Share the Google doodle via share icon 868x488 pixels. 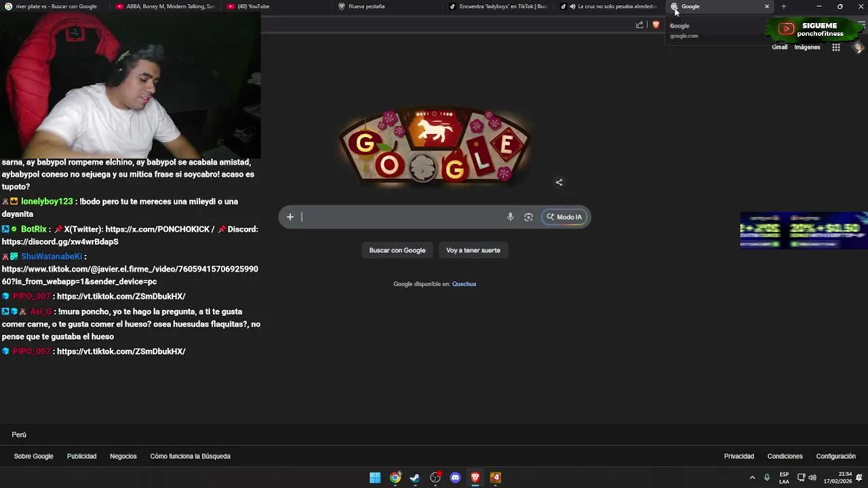point(559,182)
